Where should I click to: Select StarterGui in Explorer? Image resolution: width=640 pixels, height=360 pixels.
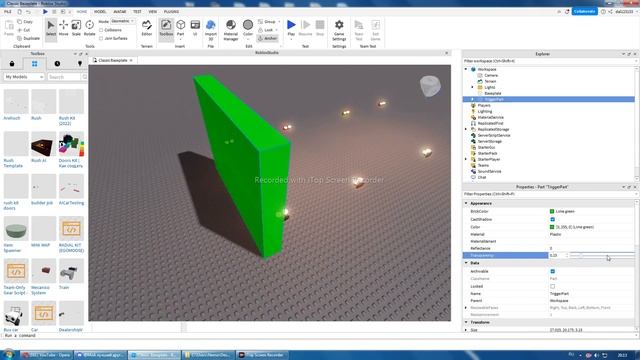[x=486, y=147]
